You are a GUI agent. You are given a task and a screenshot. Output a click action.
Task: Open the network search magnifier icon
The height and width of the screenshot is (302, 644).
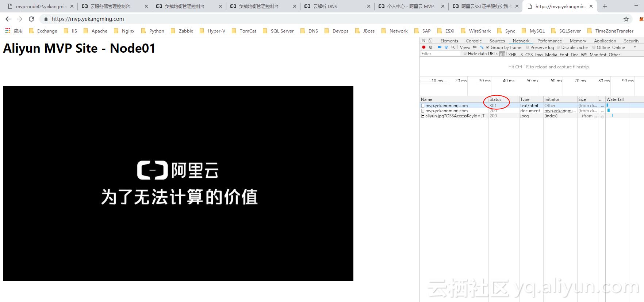tap(453, 47)
